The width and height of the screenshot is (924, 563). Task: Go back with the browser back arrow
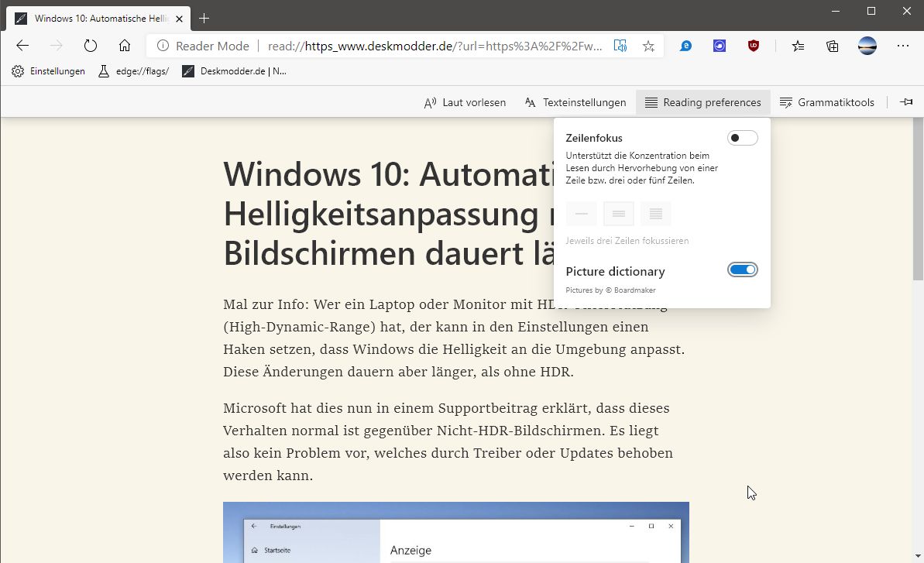(22, 46)
